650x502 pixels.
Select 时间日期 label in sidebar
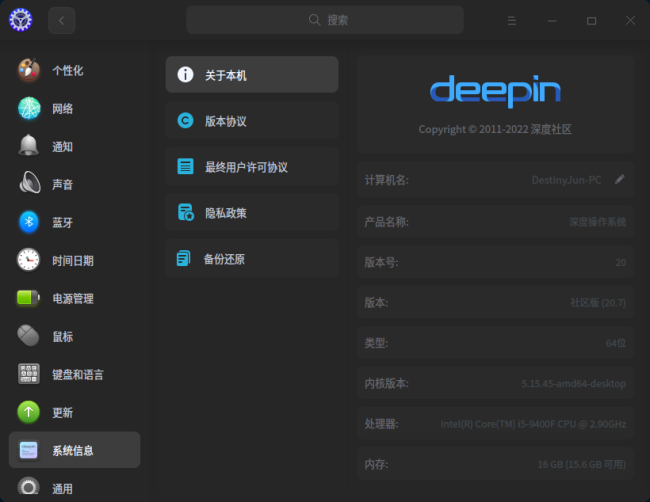[73, 261]
